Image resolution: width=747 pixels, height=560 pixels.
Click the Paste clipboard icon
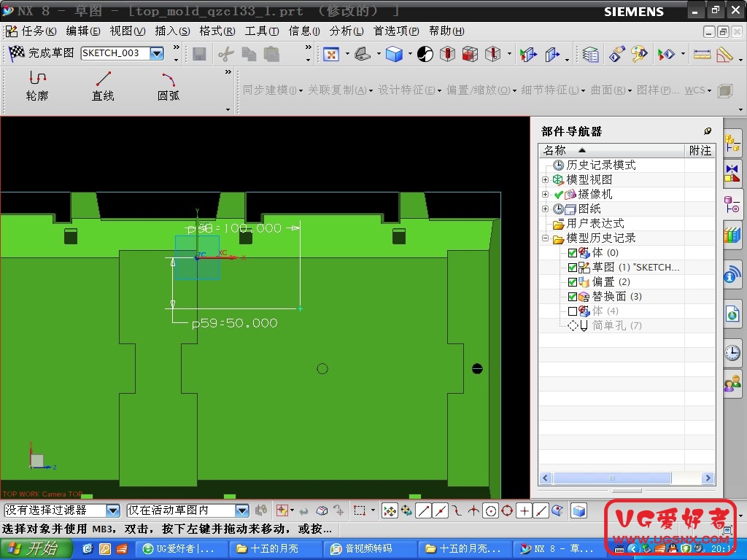coord(271,54)
